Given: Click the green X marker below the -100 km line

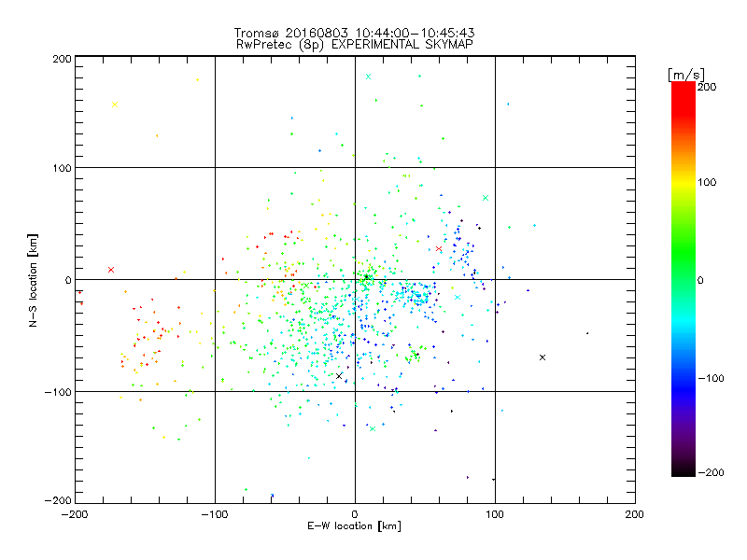Looking at the screenshot, I should (373, 428).
